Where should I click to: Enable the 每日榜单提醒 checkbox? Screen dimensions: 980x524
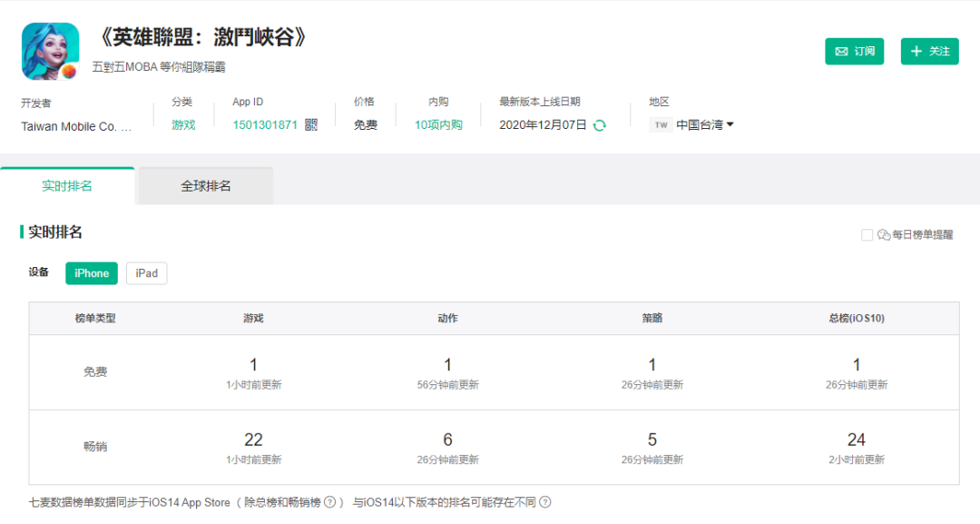coord(867,235)
